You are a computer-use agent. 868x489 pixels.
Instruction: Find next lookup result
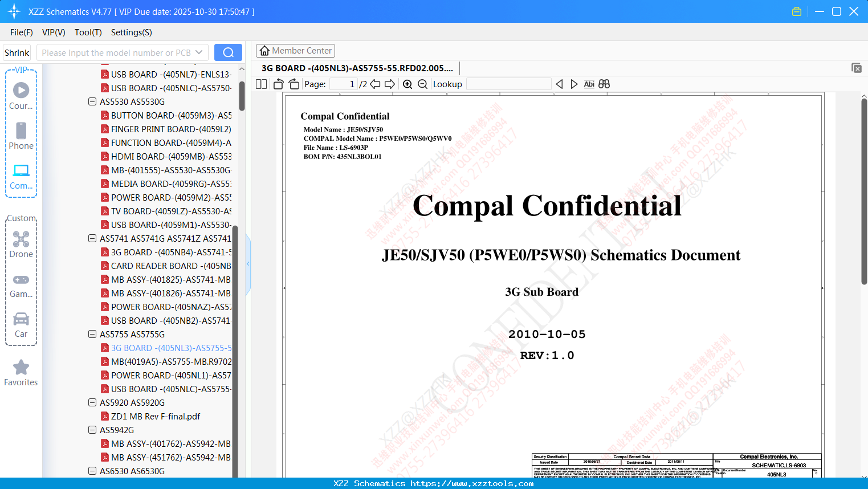(574, 84)
